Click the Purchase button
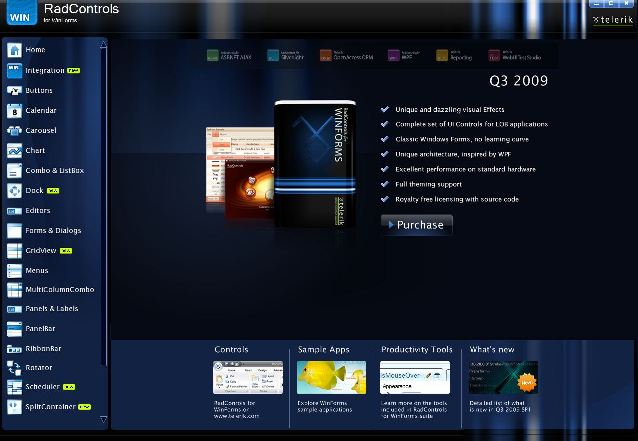Screen dimensions: 638x441 417,225
